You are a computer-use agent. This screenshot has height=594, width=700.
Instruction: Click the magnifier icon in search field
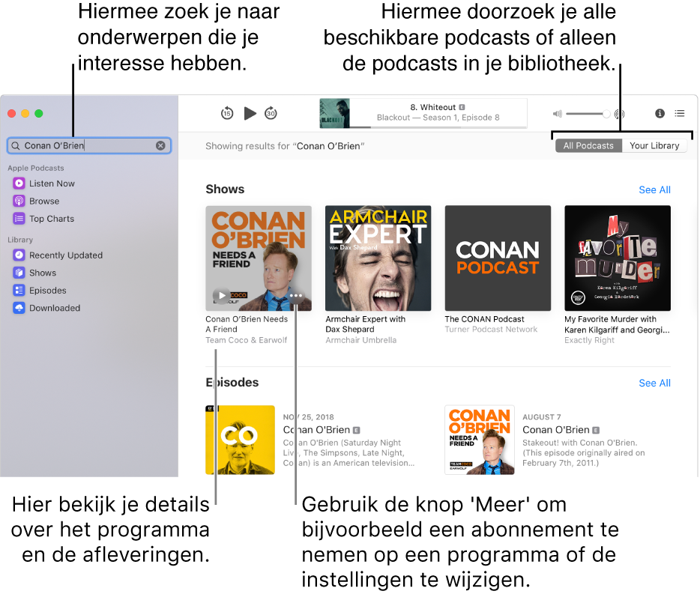(x=16, y=145)
